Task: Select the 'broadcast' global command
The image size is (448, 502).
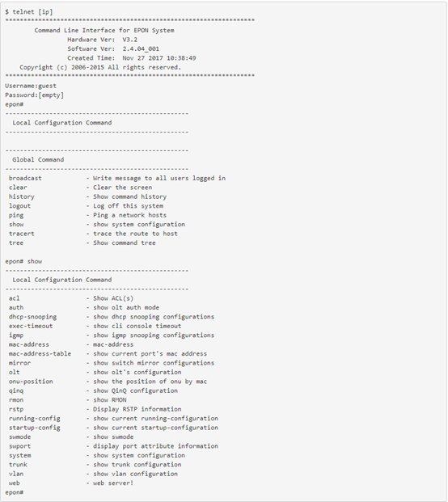Action: (x=25, y=178)
